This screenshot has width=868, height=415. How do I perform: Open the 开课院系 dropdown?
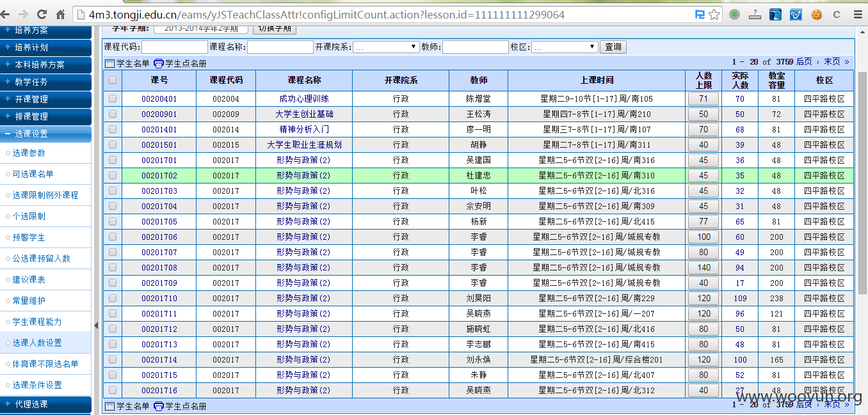(x=386, y=47)
